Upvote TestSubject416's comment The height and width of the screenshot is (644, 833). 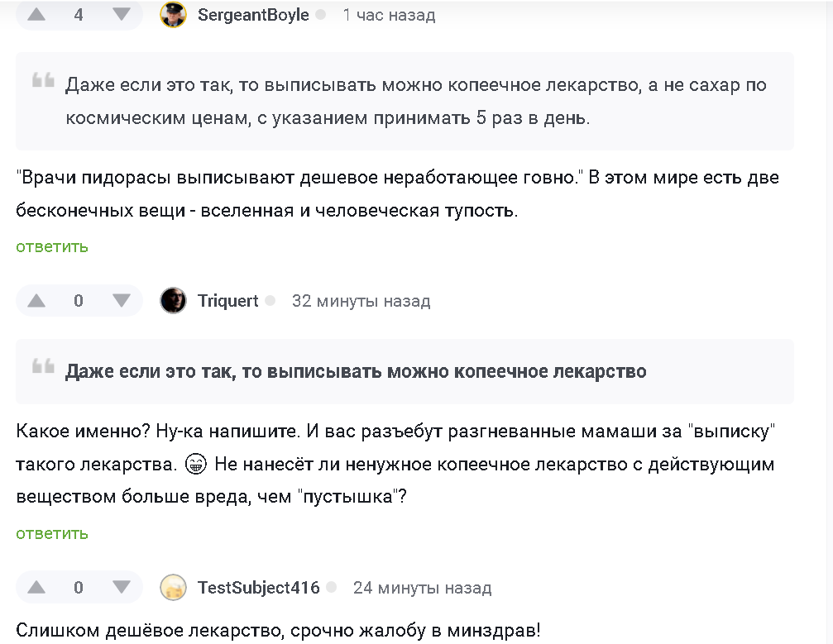pos(36,587)
